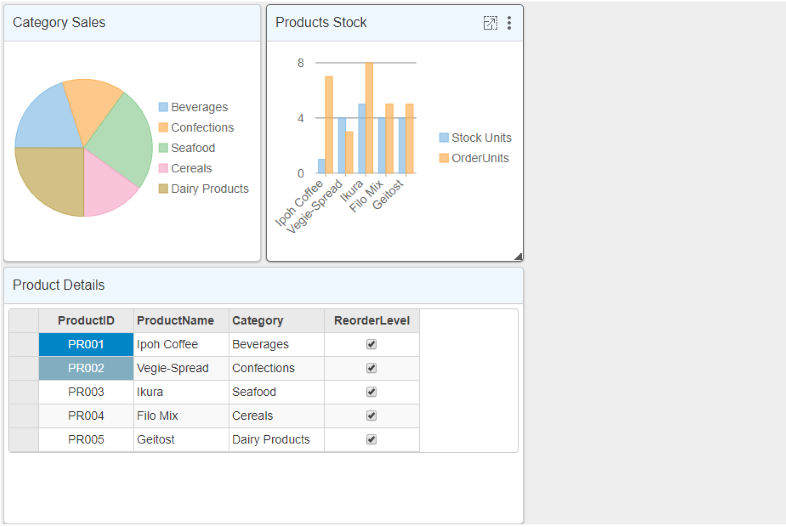Sort by the ProductName column header
Viewport: 786px width, 527px height.
pyautogui.click(x=175, y=321)
